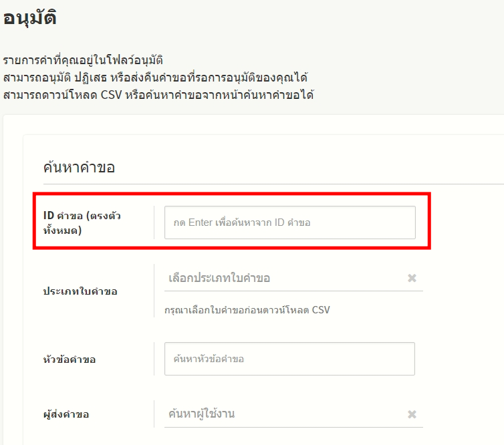The height and width of the screenshot is (445, 504).
Task: Click the ค้นหาคำขอ section heading
Action: 79,167
